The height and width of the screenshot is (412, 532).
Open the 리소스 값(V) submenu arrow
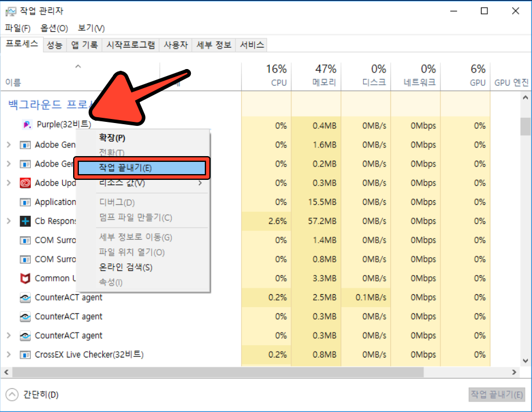coord(200,183)
